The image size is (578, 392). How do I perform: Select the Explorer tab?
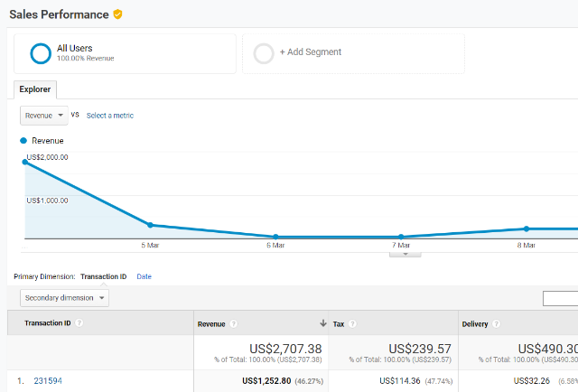[36, 89]
